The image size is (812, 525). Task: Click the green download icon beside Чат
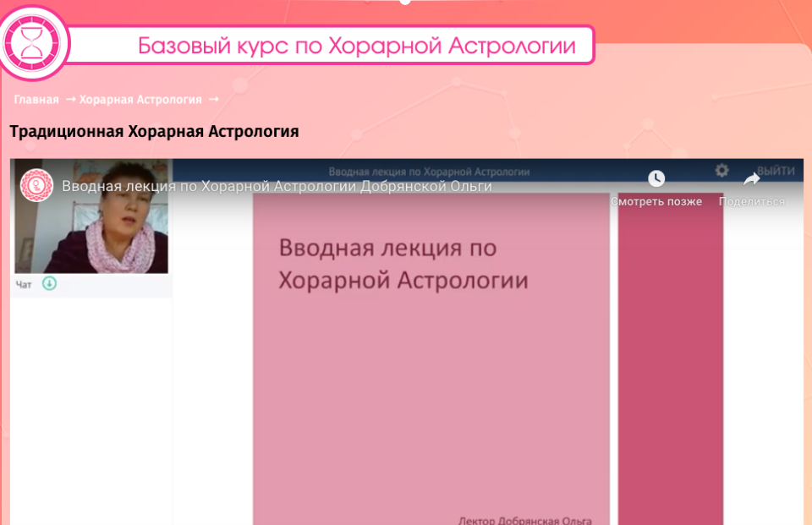tap(49, 284)
